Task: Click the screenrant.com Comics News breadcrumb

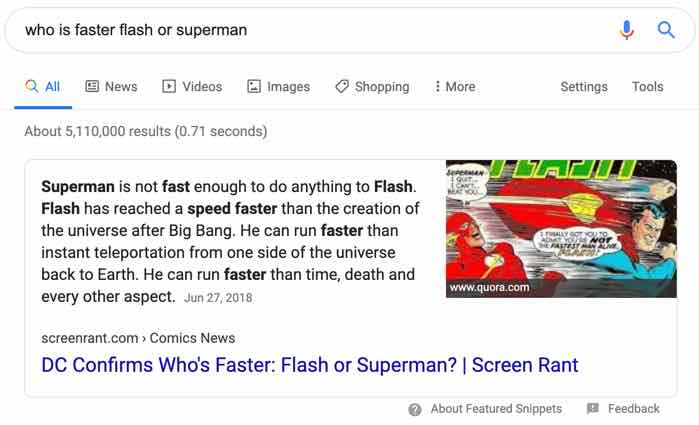Action: coord(138,338)
